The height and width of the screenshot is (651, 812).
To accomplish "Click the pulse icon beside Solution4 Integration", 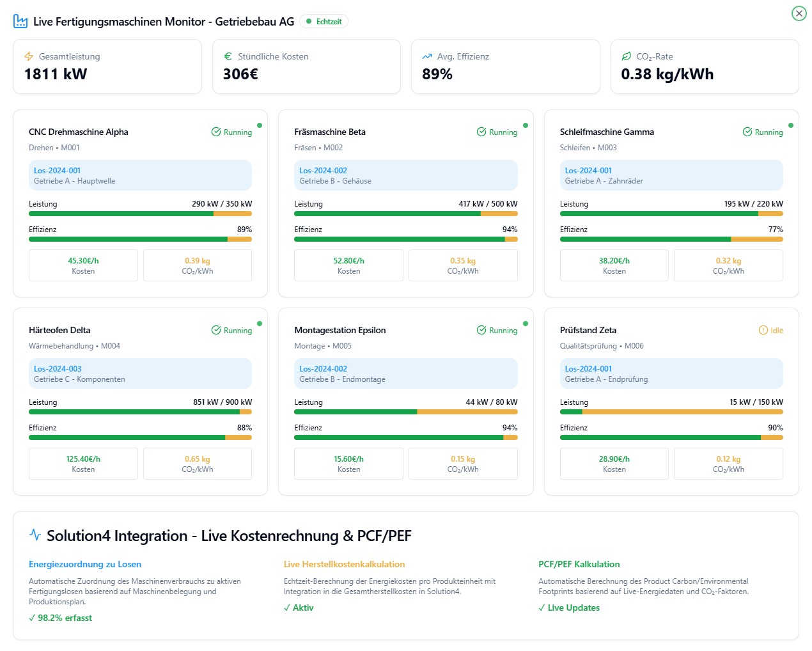I will click(35, 535).
